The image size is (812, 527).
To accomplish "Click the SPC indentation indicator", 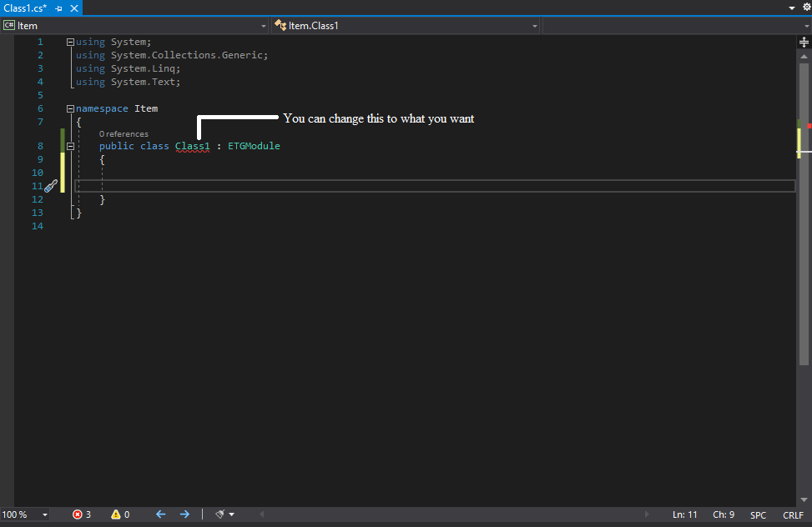I will tap(758, 515).
